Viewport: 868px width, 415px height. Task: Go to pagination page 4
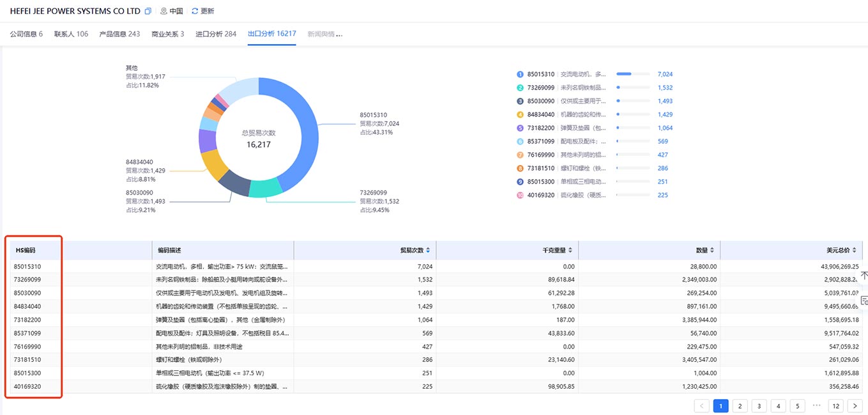(778, 406)
